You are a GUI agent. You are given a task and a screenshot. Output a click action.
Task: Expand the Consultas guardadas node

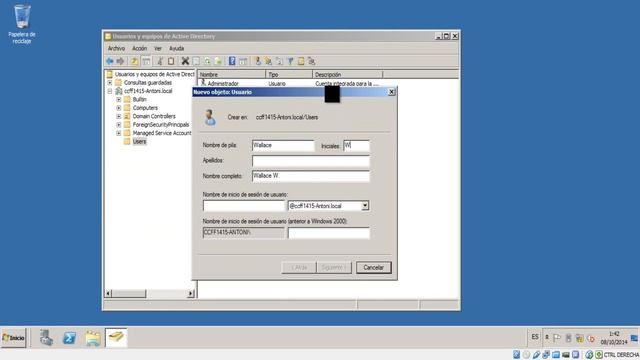point(109,82)
